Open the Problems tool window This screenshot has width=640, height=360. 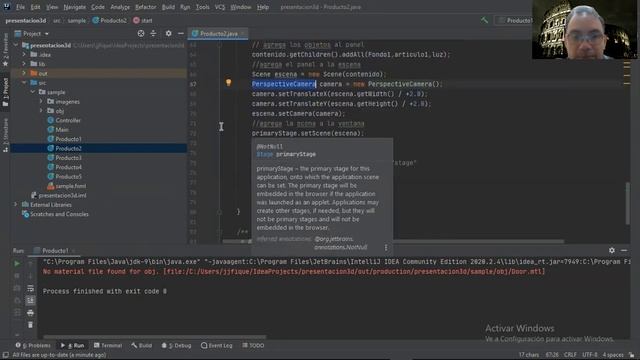[33, 345]
